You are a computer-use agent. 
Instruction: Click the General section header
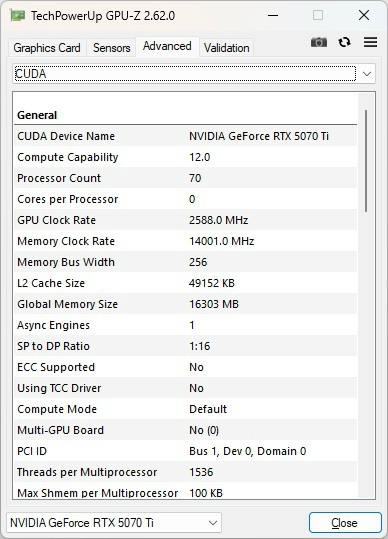[x=37, y=115]
